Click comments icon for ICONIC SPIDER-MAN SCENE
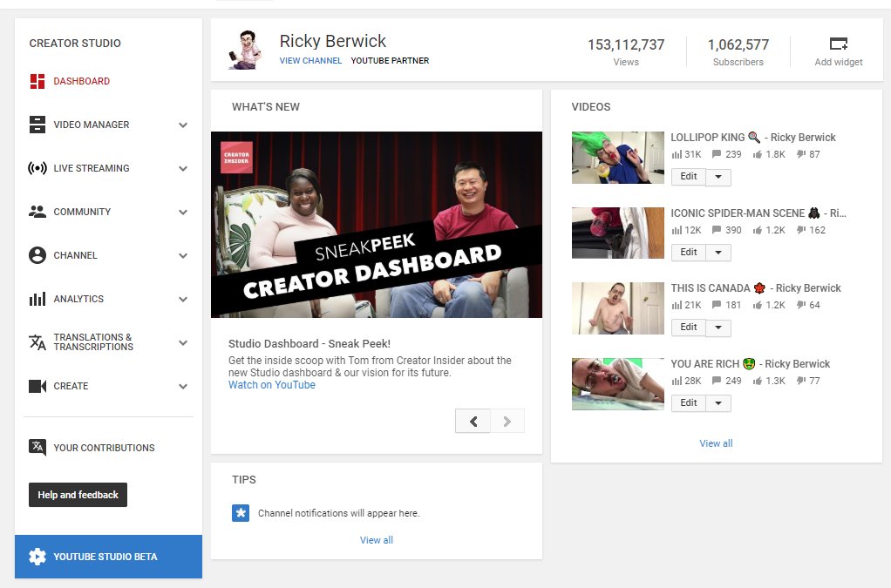The image size is (891, 588). click(x=717, y=230)
